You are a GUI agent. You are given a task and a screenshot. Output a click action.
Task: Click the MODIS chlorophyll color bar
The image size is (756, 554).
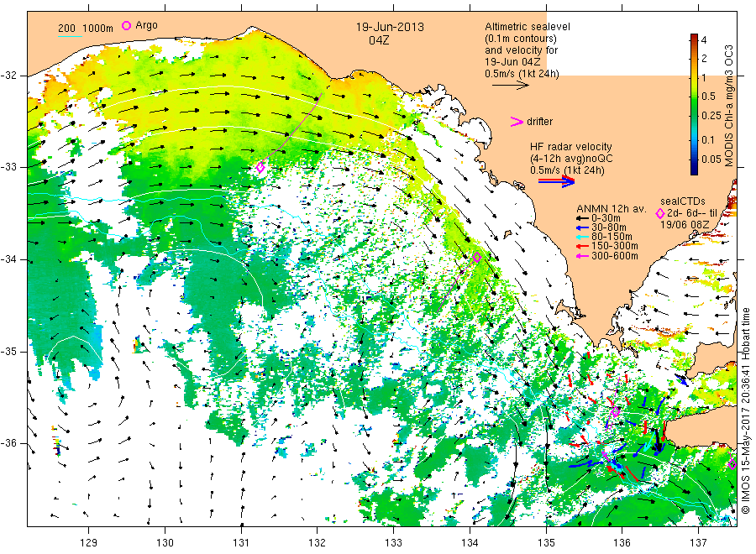click(x=694, y=104)
